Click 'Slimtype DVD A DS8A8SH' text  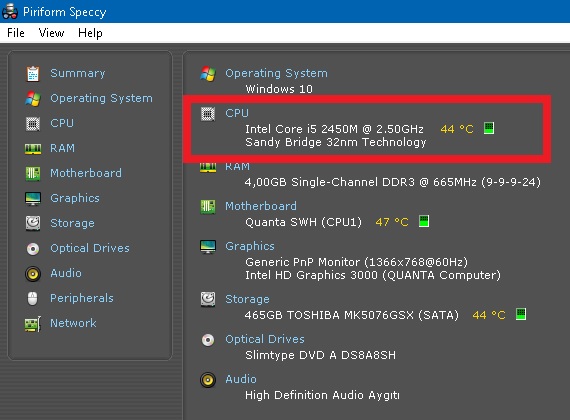pyautogui.click(x=321, y=355)
